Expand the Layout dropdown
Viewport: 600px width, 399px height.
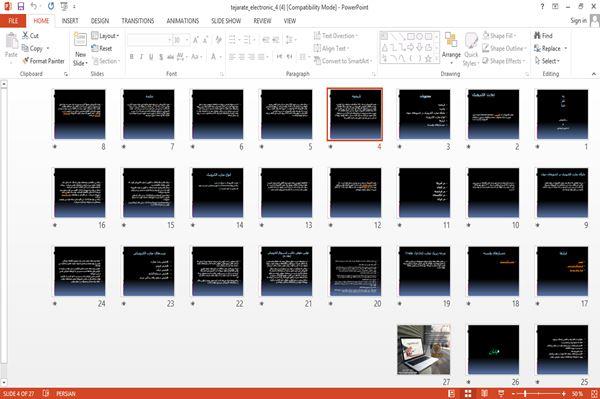(105, 36)
